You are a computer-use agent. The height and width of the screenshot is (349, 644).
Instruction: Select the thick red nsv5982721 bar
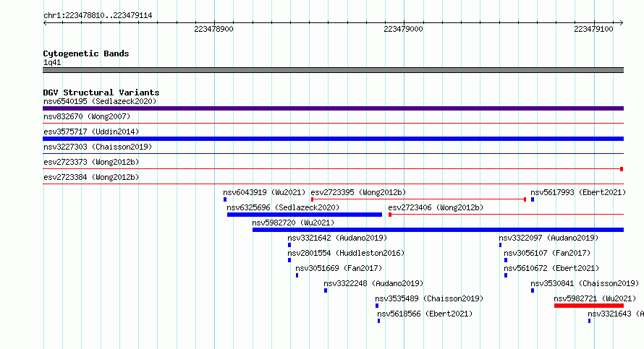pos(589,306)
